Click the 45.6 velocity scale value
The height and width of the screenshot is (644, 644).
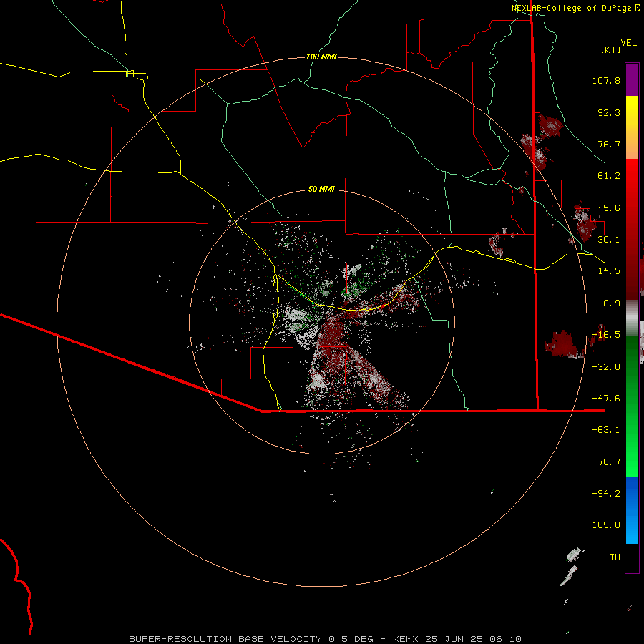pos(609,208)
